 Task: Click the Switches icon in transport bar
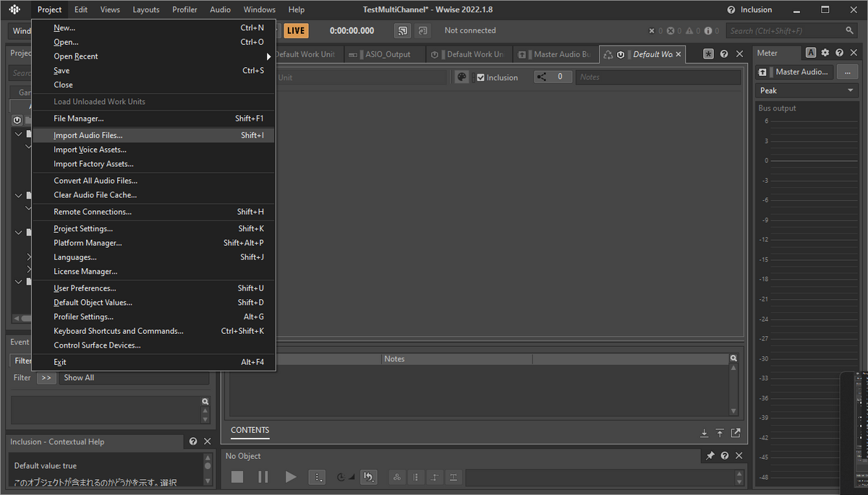[435, 477]
